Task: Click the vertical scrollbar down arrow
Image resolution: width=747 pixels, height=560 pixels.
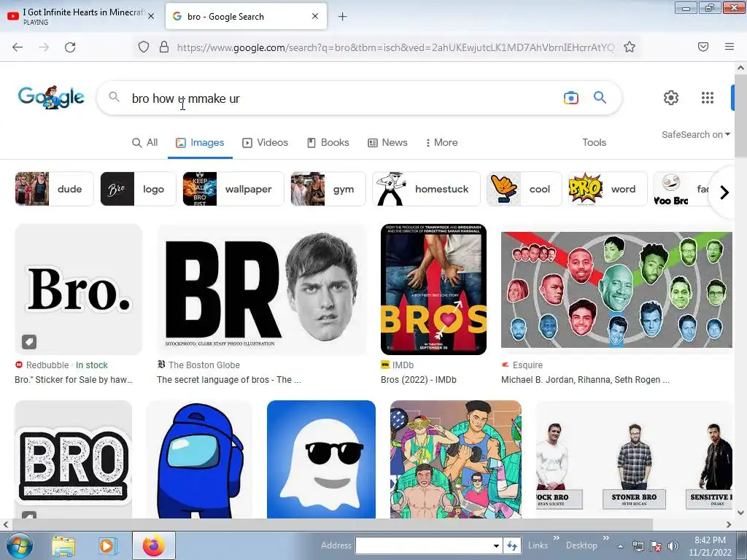Action: coord(740,513)
